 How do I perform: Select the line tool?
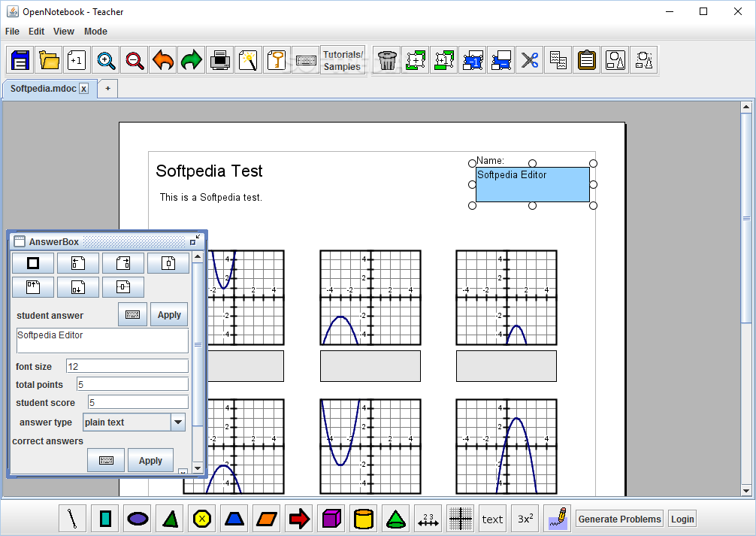coord(72,519)
